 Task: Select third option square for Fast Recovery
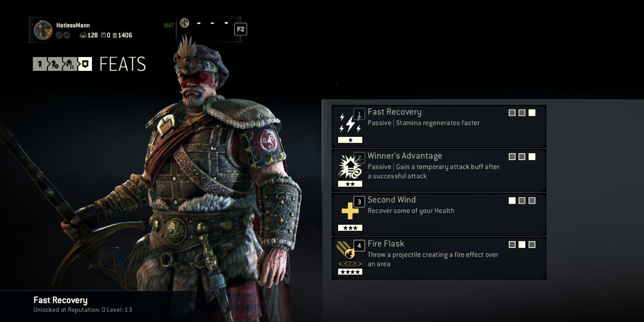532,113
